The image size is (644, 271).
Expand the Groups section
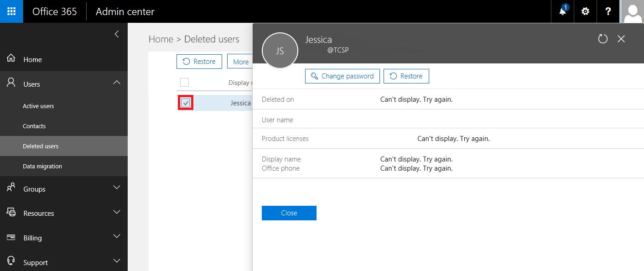coord(117,188)
